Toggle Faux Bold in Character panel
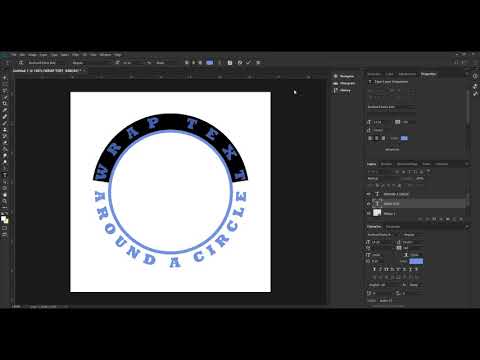This screenshot has height=360, width=480. click(374, 269)
